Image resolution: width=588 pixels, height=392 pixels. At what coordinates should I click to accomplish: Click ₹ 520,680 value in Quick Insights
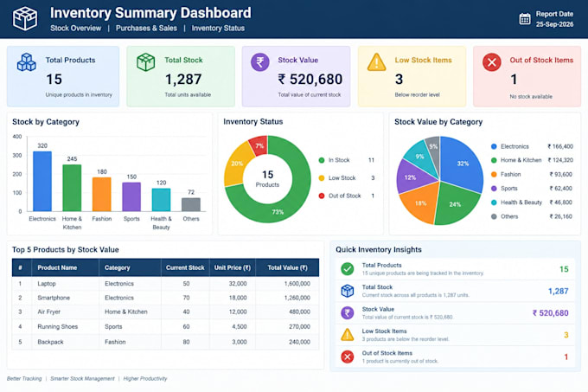point(550,313)
